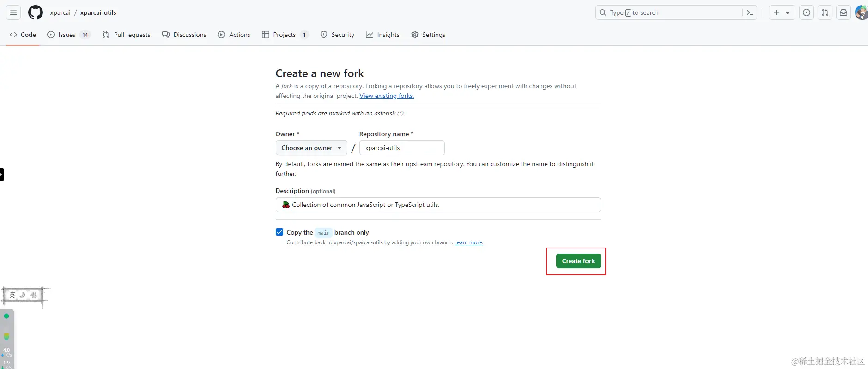Open the Projects tab
This screenshot has height=369, width=868.
tap(285, 35)
